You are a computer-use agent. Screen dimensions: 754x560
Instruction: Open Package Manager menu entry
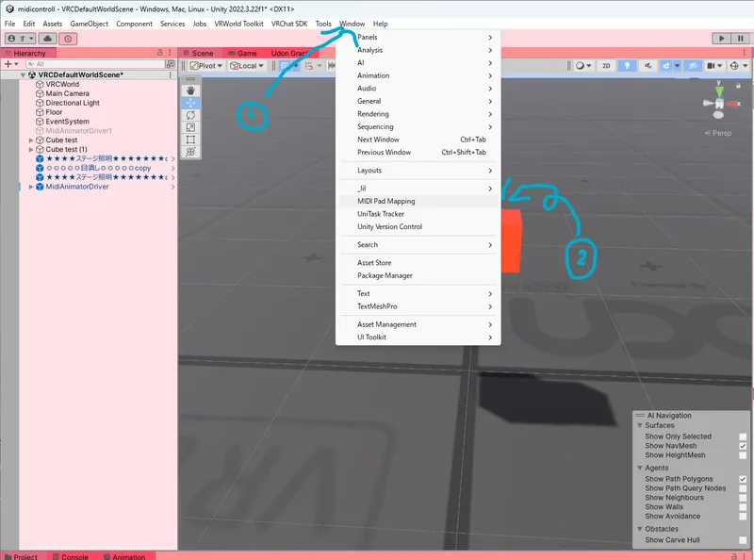coord(385,275)
